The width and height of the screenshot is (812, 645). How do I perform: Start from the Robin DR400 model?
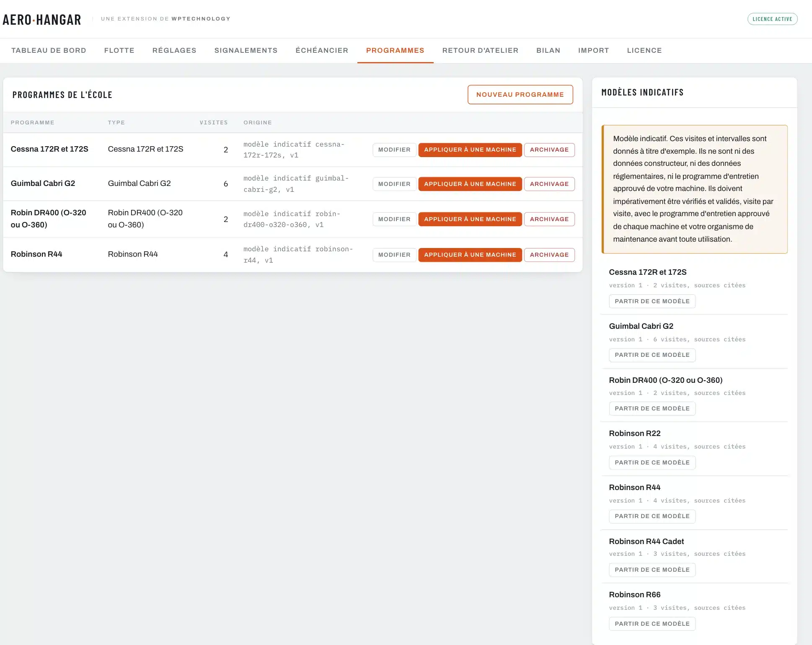tap(652, 408)
